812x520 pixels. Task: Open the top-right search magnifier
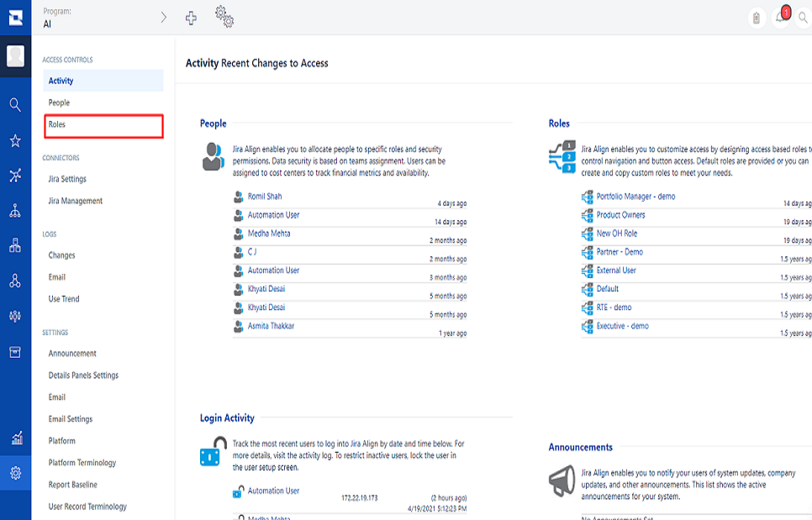click(803, 18)
